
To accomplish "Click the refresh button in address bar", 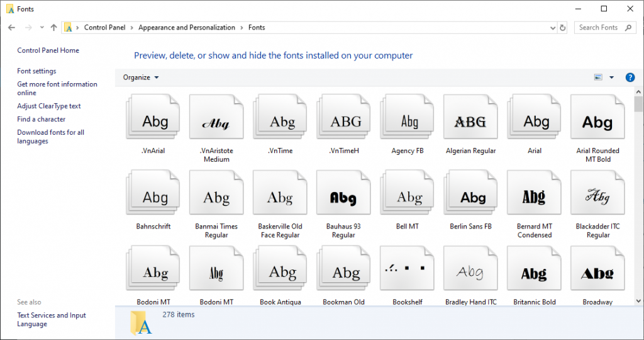I will click(x=563, y=28).
